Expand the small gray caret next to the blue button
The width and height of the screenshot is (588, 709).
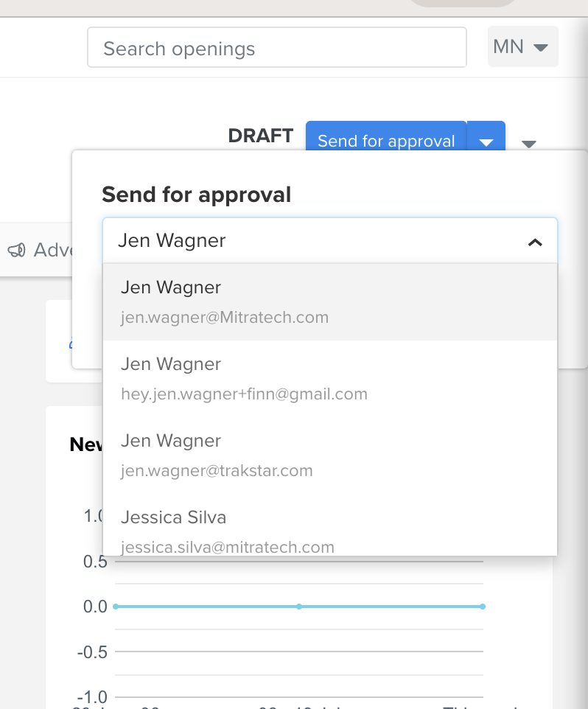529,144
